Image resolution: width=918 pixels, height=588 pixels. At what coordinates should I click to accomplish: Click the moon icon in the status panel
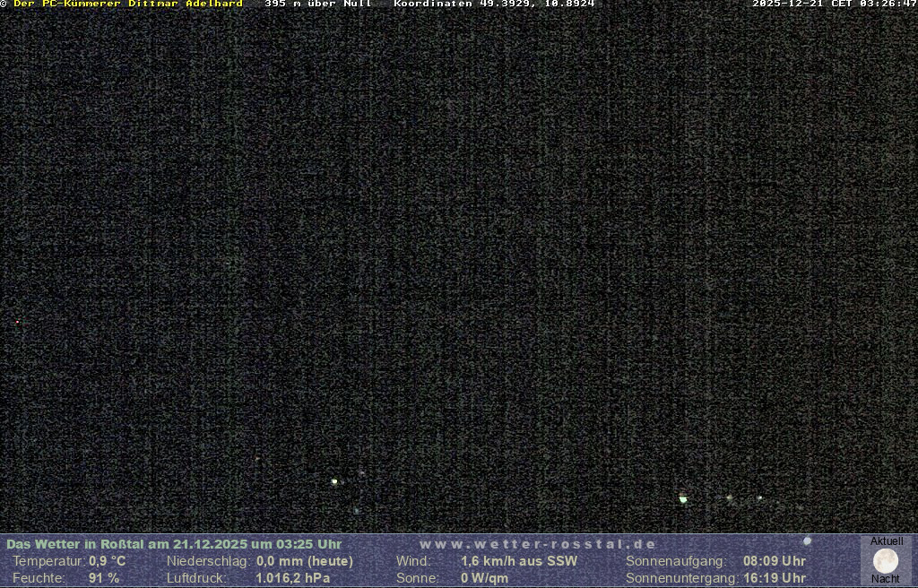coord(885,561)
